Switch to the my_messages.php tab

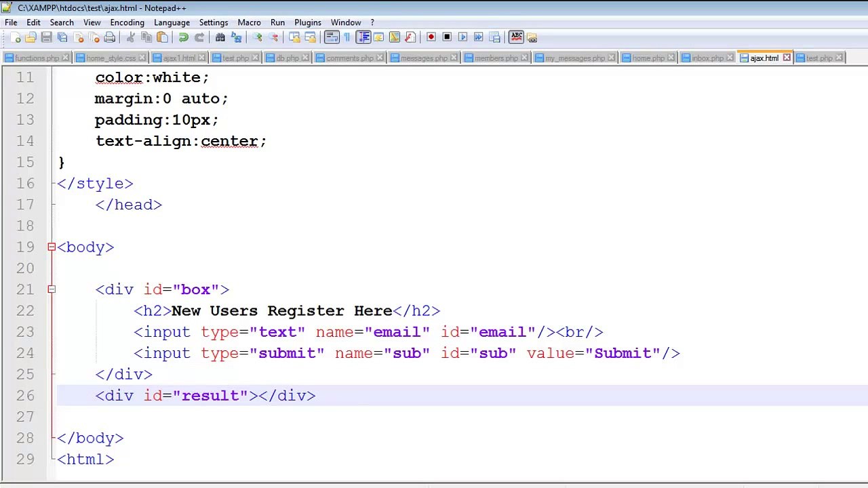coord(574,58)
